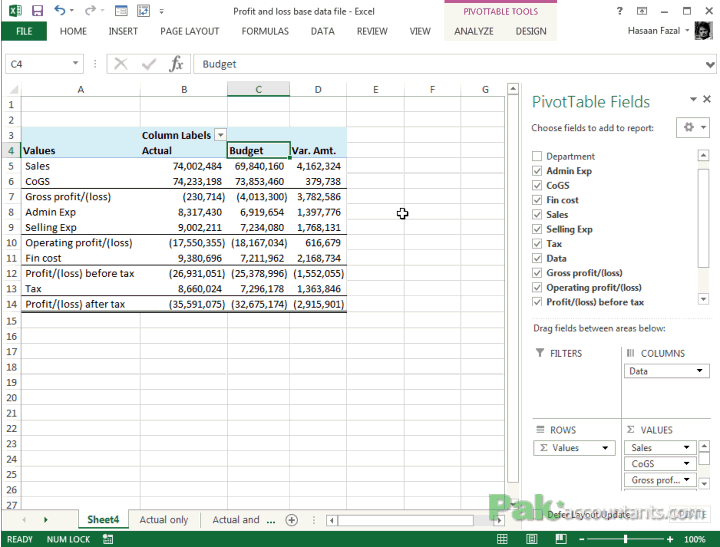Expand the formula bar chevron
The image size is (720, 547).
(710, 65)
